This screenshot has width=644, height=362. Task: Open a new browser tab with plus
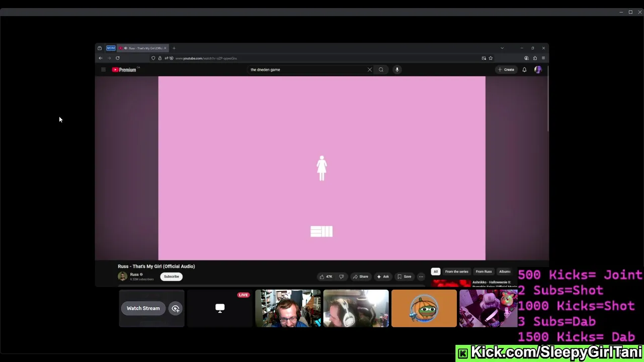(x=174, y=48)
